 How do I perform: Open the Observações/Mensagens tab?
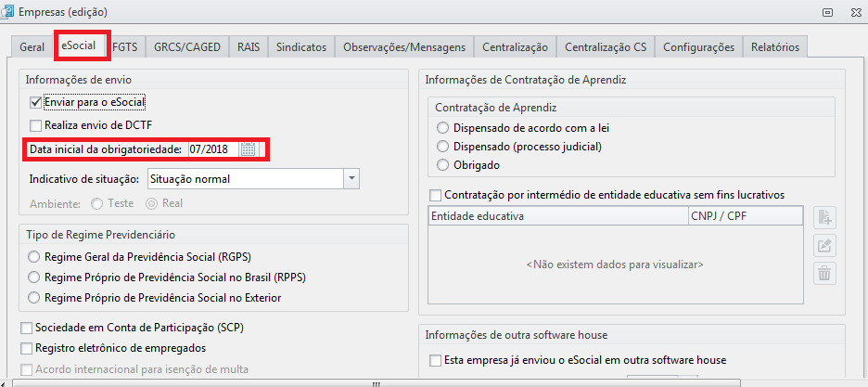(404, 47)
